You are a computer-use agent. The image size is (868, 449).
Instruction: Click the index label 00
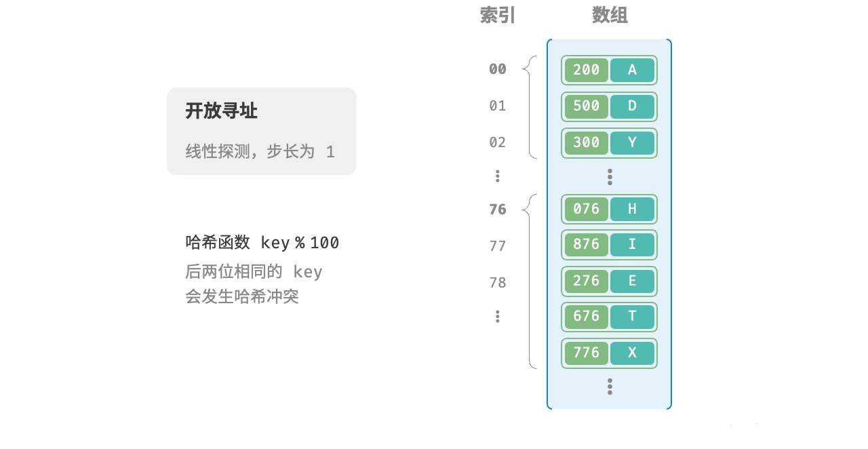click(x=498, y=69)
